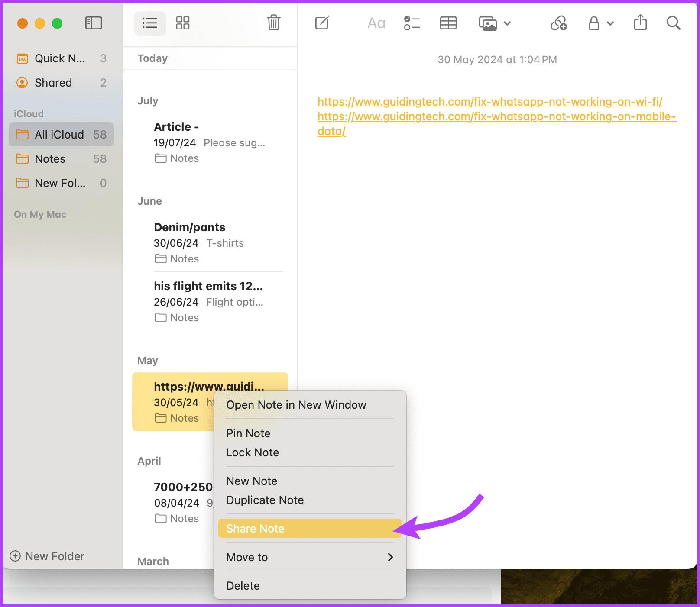Create a New Folder in sidebar
This screenshot has width=700, height=607.
[47, 556]
